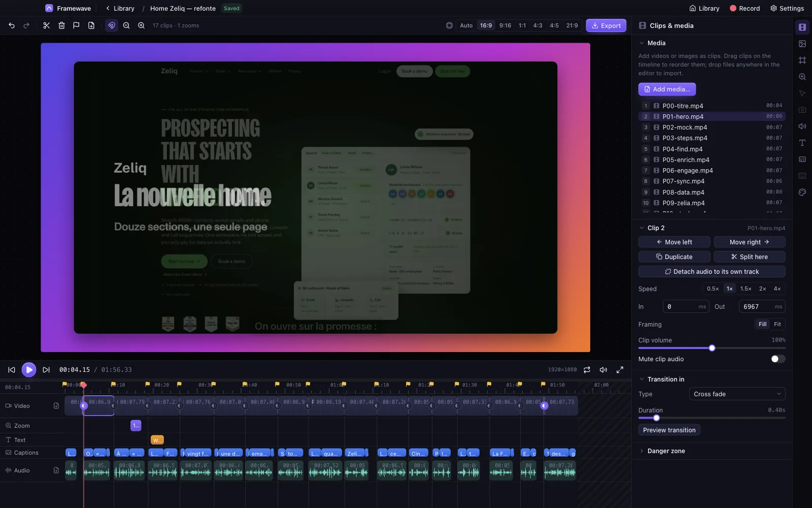Click the preview volume speaker icon
This screenshot has width=812, height=508.
(x=603, y=370)
